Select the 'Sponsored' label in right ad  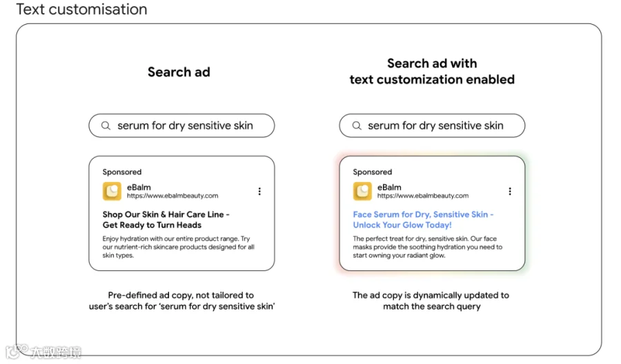coord(373,172)
